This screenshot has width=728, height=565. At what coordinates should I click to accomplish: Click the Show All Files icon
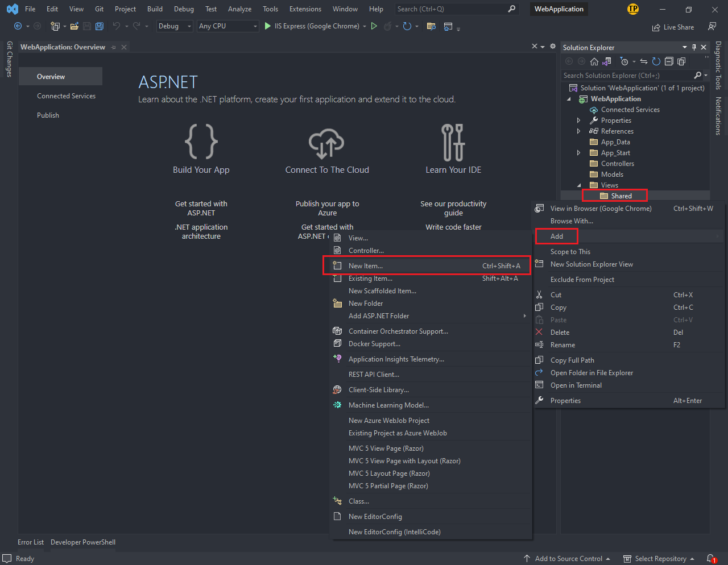(681, 61)
